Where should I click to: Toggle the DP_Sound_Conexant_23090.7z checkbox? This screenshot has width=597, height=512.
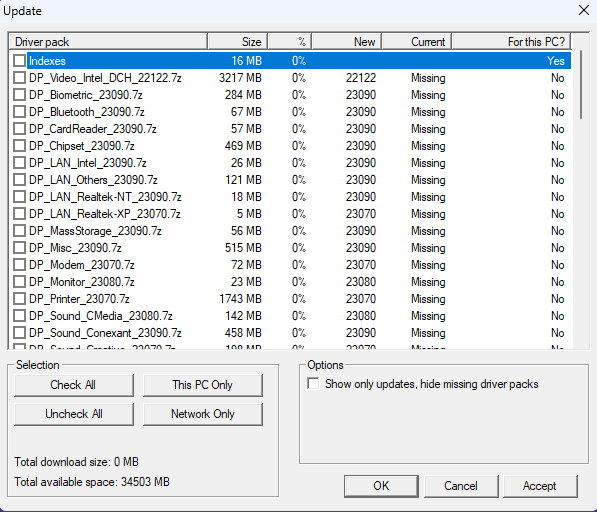pyautogui.click(x=19, y=333)
